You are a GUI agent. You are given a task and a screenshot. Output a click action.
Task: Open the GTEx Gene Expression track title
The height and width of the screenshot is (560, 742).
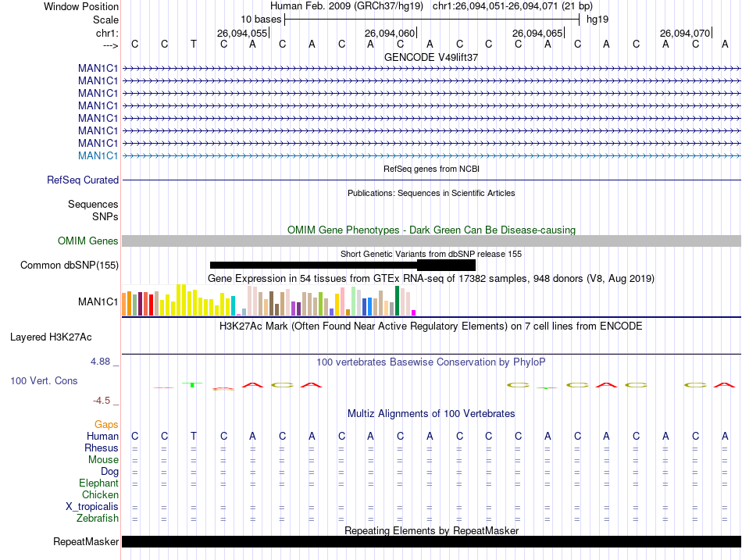pos(431,278)
